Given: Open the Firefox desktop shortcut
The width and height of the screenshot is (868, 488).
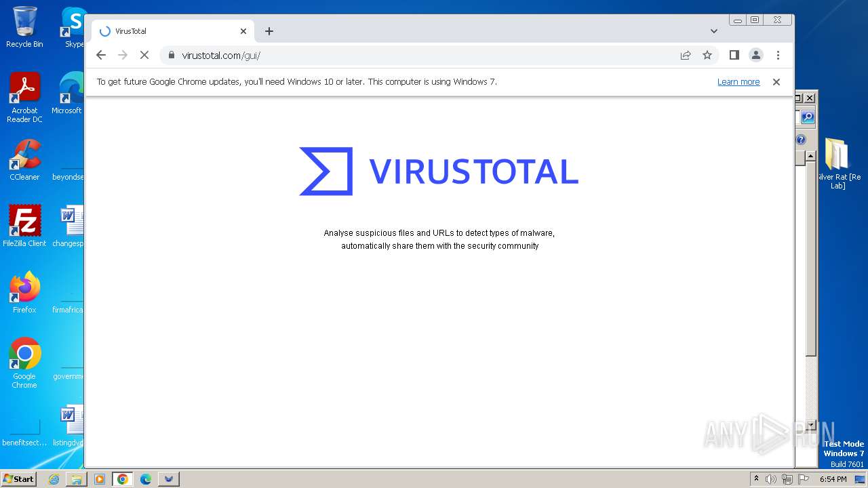Looking at the screenshot, I should (24, 293).
